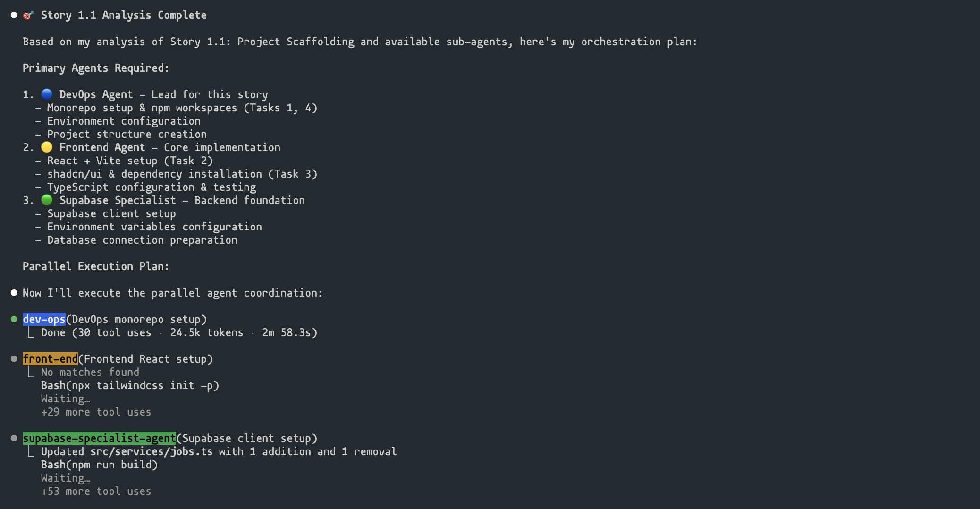Click the src/services/jobs.ts file path
Screen dimensions: 980x509
152,452
